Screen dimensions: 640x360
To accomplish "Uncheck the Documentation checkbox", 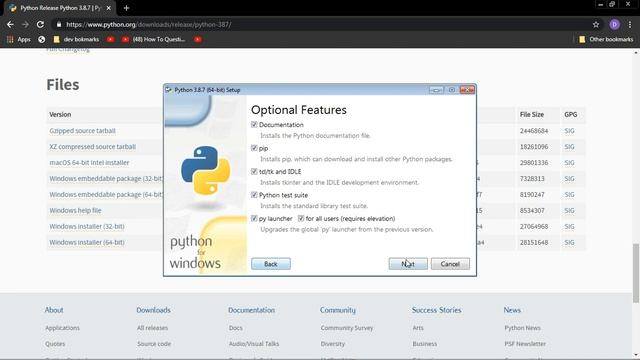I will 254,124.
